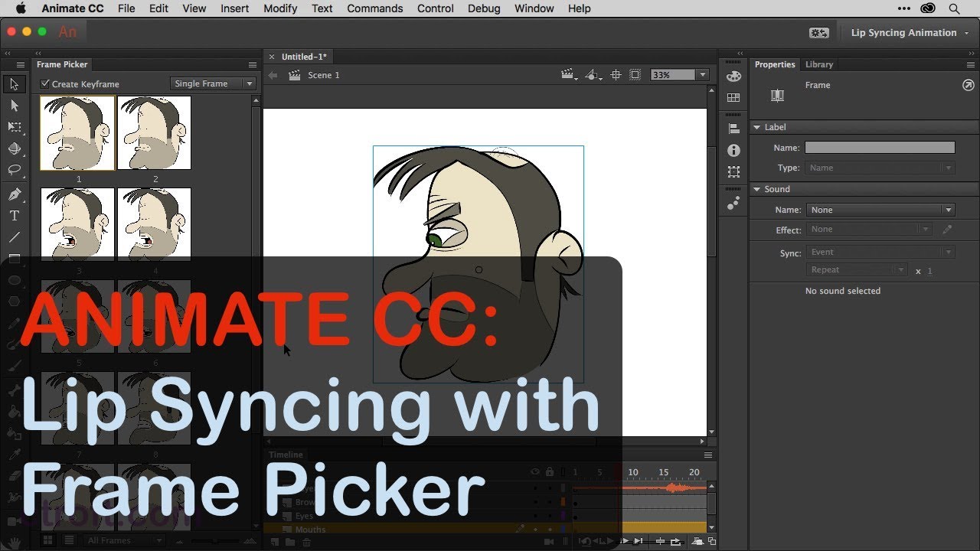The width and height of the screenshot is (980, 551).
Task: Click frame 15 on the timeline ruler
Action: point(663,472)
